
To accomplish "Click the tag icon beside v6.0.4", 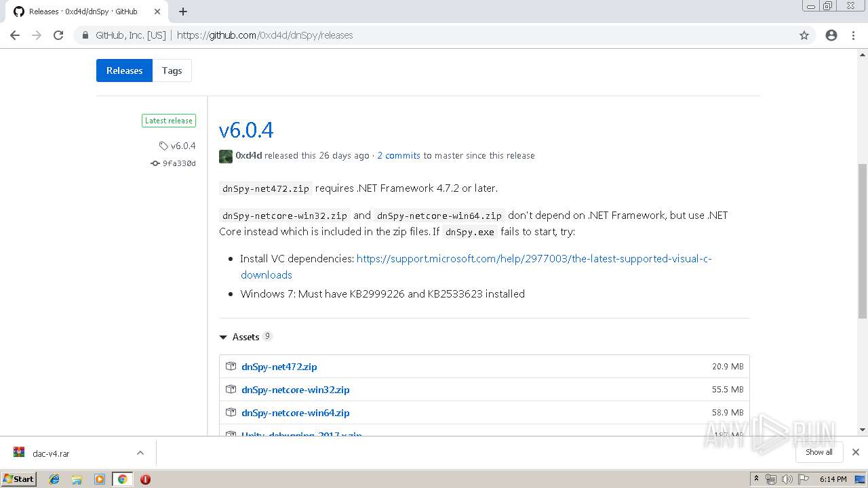I will click(x=163, y=146).
